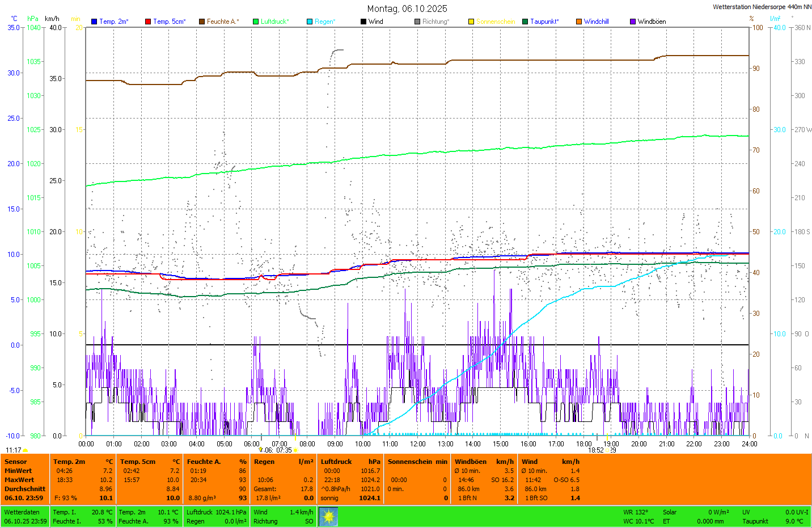Toggle the Richtung legend label

435,22
